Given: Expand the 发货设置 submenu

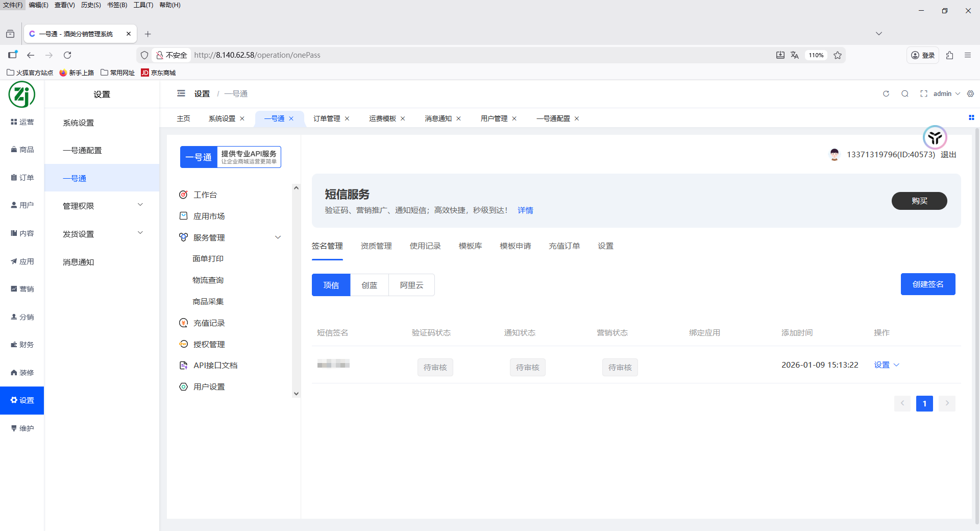Looking at the screenshot, I should (x=140, y=233).
